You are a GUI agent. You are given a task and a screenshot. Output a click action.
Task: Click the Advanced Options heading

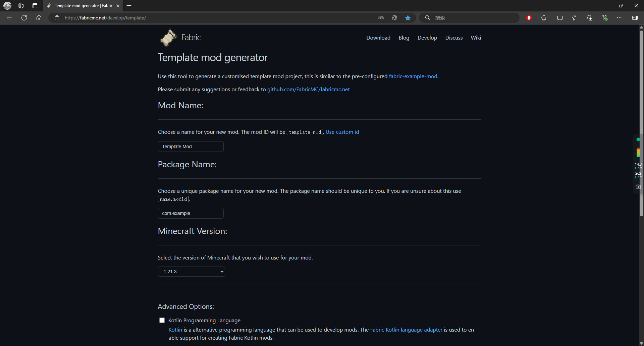pos(186,306)
